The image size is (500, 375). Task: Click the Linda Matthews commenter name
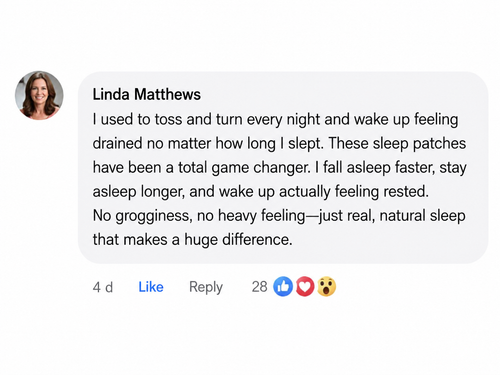point(147,94)
